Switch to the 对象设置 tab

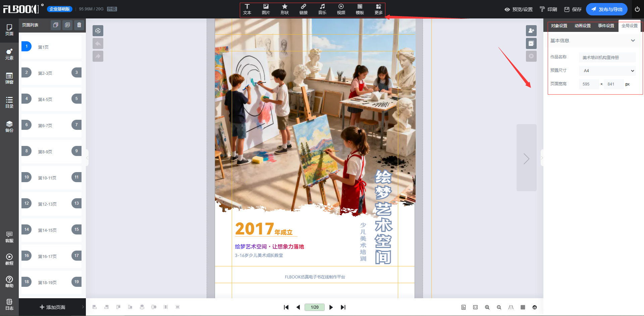(x=559, y=26)
